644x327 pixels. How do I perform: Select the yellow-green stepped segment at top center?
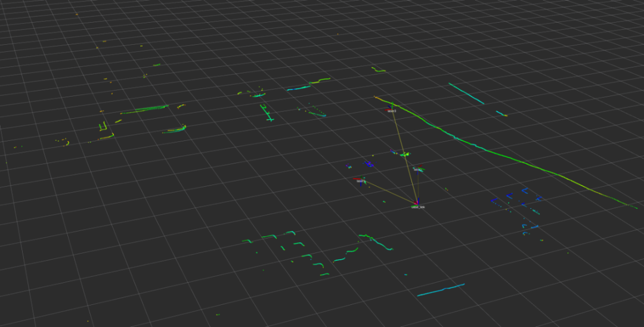point(320,80)
